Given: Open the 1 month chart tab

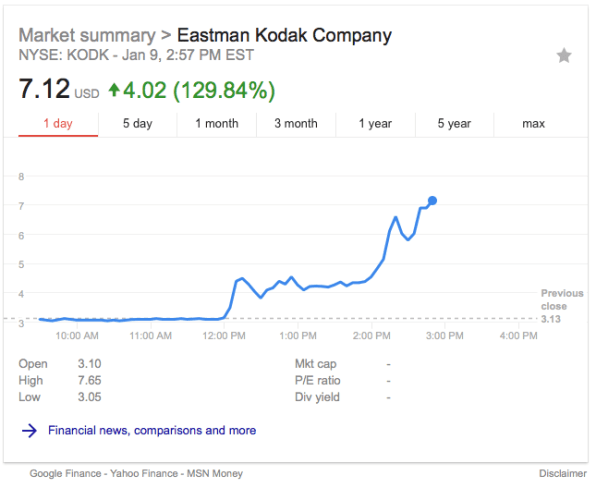Looking at the screenshot, I should 217,124.
